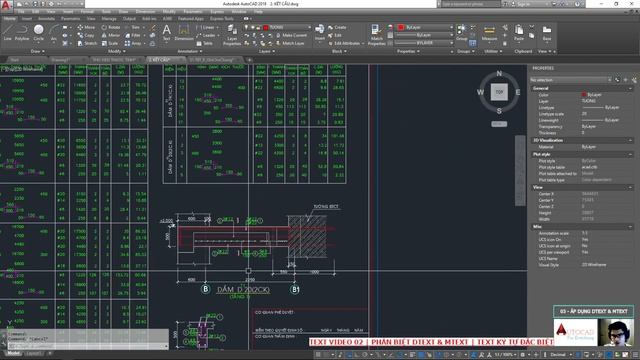
Task: Switch to the Insert ribbon tab
Action: pos(27,19)
